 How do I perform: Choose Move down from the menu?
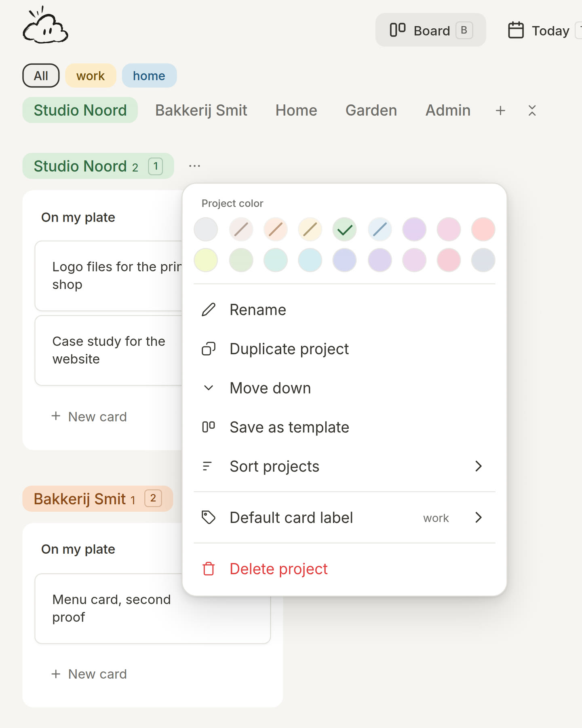click(344, 388)
